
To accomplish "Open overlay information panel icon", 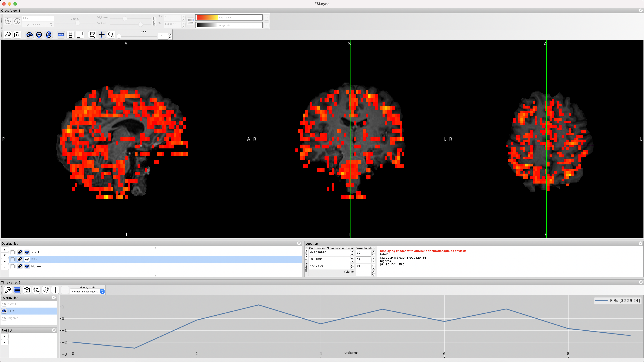I will click(17, 21).
